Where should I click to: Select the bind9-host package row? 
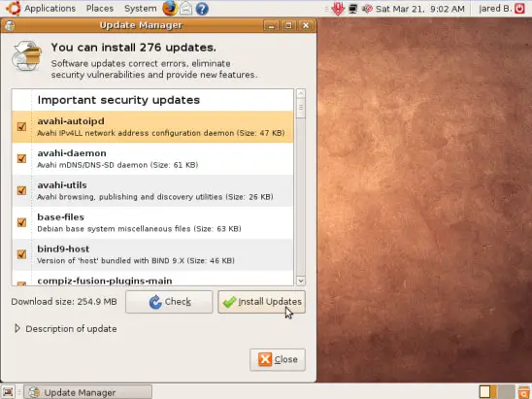click(x=152, y=254)
